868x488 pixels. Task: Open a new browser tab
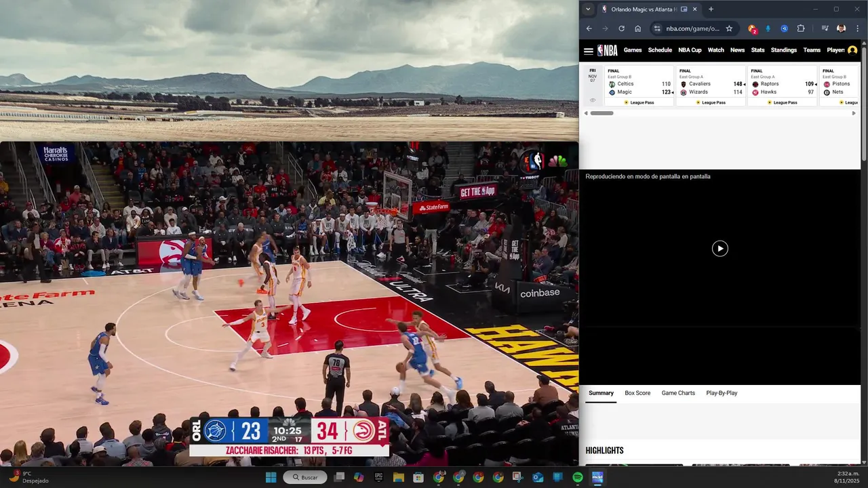[x=711, y=9]
